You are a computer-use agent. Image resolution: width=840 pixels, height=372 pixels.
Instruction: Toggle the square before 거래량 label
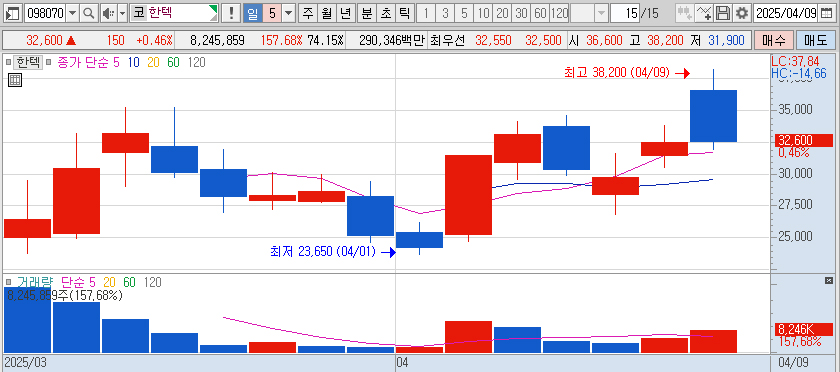point(8,282)
